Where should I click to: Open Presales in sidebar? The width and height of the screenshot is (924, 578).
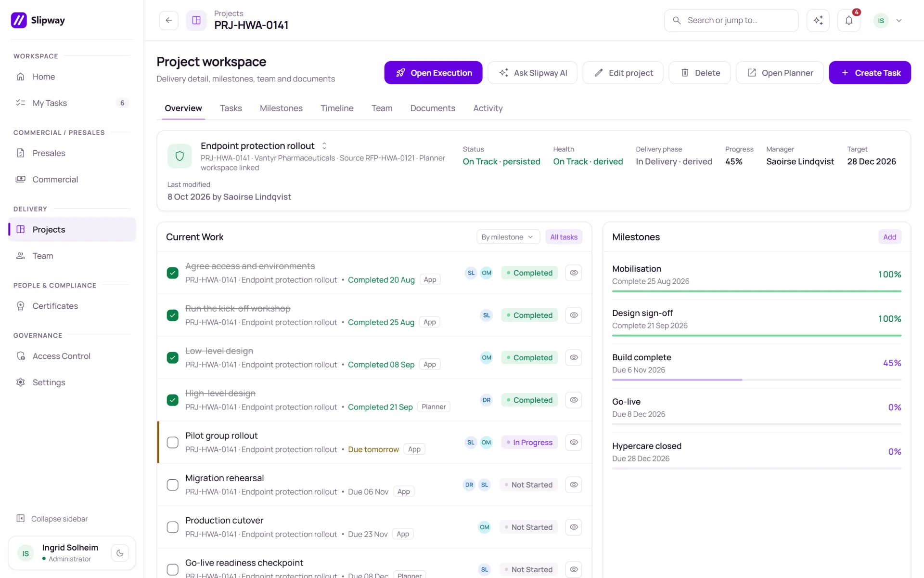[x=72, y=153]
